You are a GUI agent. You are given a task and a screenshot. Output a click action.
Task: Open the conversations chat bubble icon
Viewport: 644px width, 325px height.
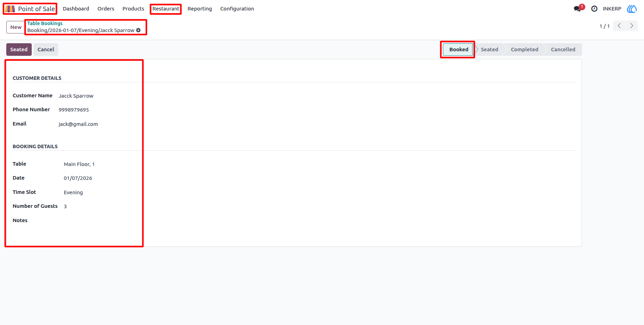tap(577, 9)
